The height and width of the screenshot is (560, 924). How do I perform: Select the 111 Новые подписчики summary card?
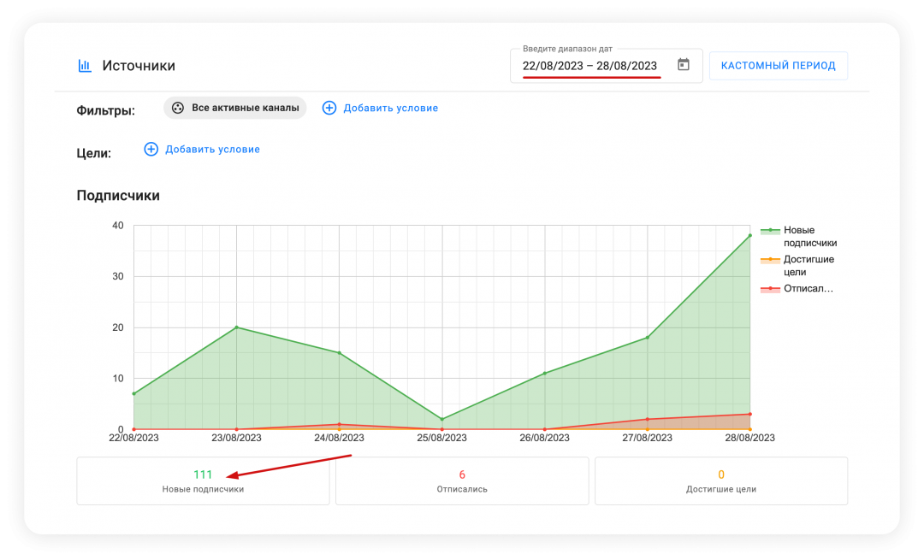tap(203, 480)
